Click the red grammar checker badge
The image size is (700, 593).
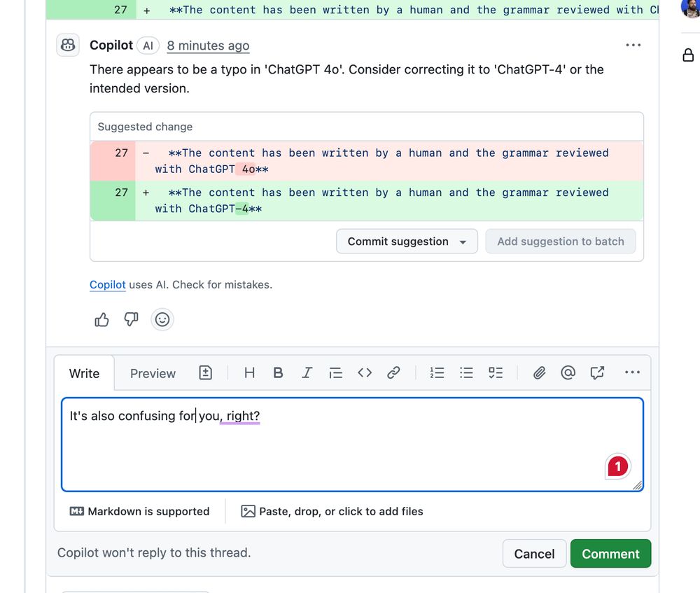click(x=618, y=467)
